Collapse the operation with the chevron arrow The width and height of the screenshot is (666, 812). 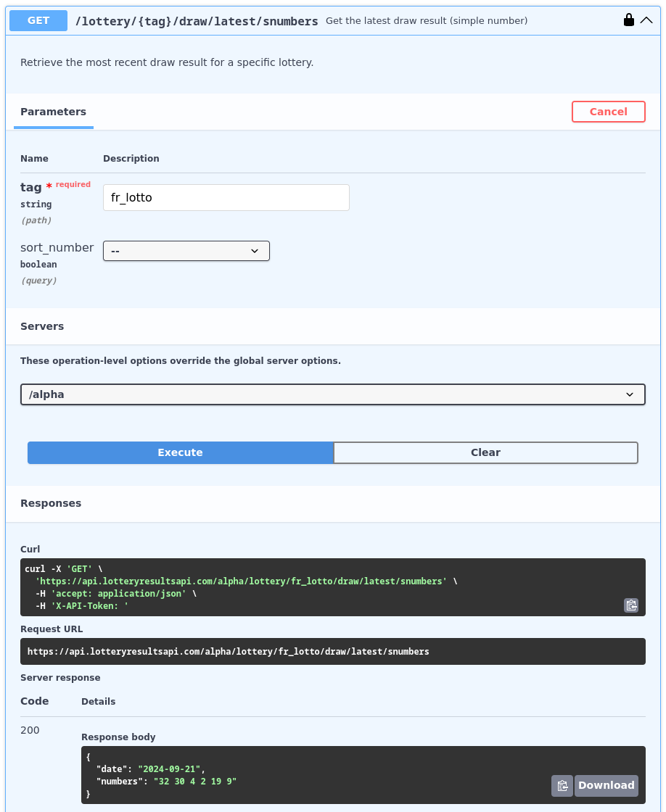(646, 20)
